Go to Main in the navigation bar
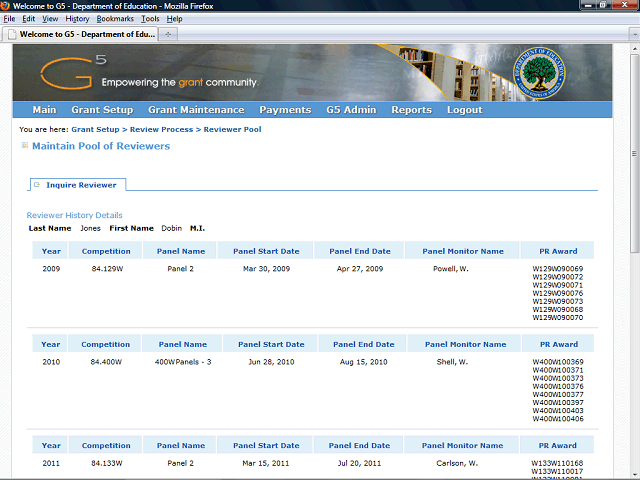 point(44,110)
